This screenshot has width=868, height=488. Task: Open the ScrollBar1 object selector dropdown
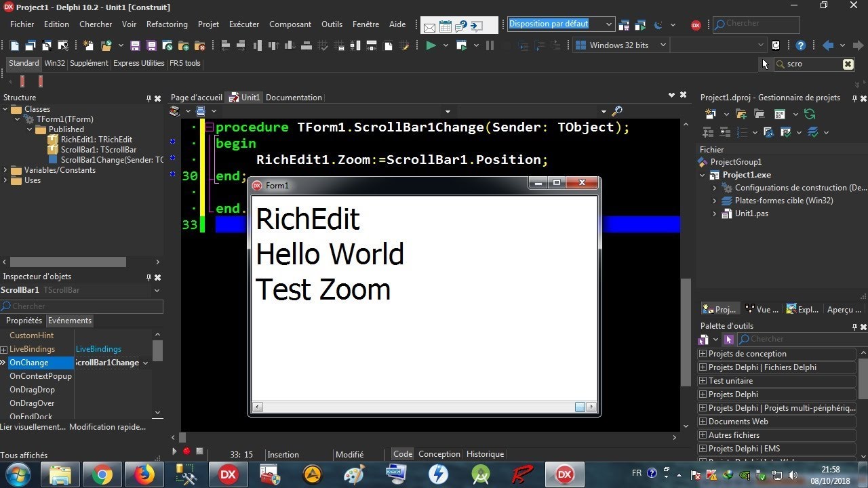coord(157,290)
